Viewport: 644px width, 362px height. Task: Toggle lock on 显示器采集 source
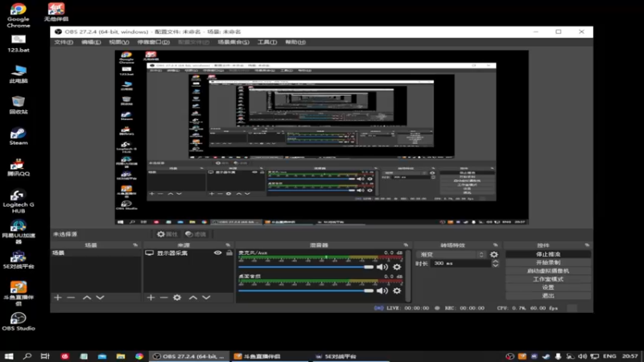[x=229, y=253]
